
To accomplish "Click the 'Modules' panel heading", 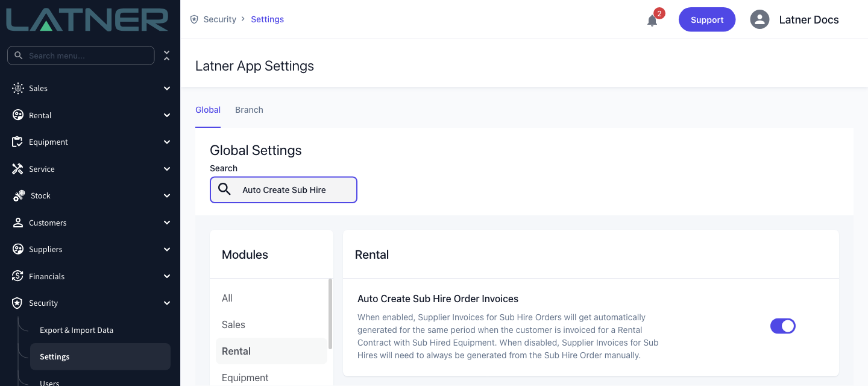I will click(x=245, y=255).
